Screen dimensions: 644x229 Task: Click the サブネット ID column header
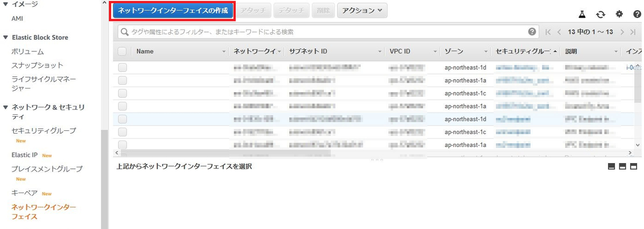point(308,51)
